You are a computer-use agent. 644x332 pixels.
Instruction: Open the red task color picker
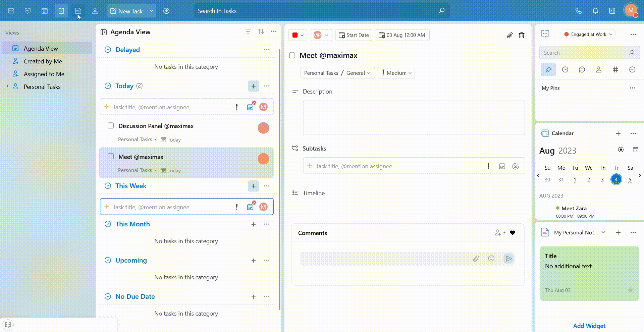pyautogui.click(x=298, y=35)
